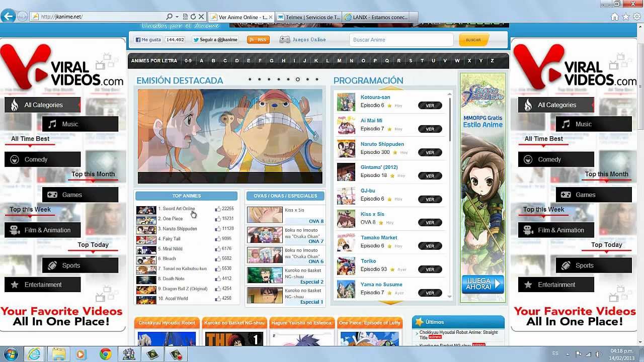Click the refresh icon in address bar

pos(193,17)
